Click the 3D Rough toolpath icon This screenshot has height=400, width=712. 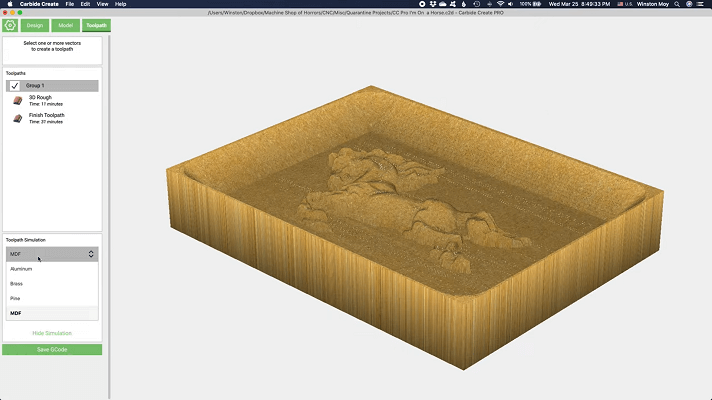pos(18,100)
